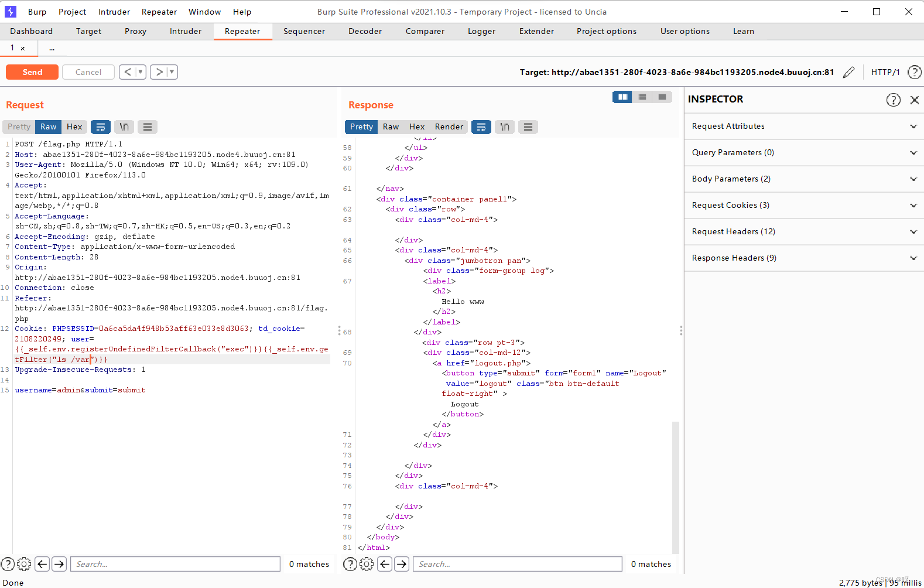Switch to the Comparer tab
The height and width of the screenshot is (588, 924).
click(425, 31)
